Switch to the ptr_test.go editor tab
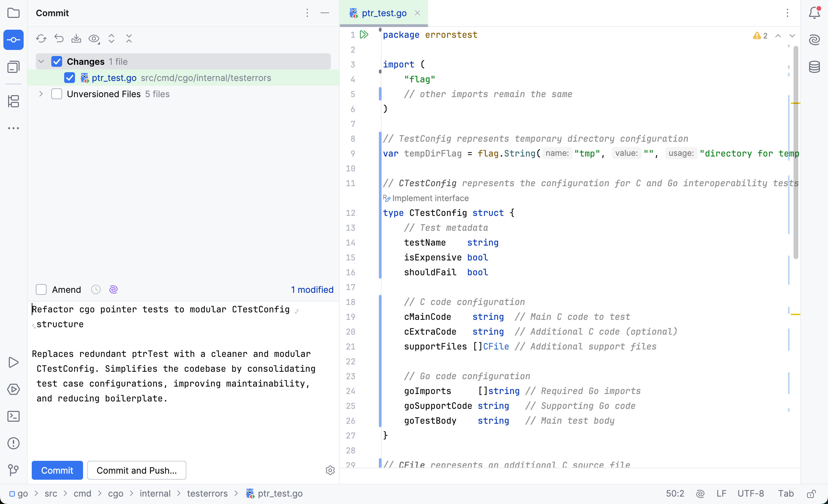Screen dimensions: 828x504 tap(384, 13)
